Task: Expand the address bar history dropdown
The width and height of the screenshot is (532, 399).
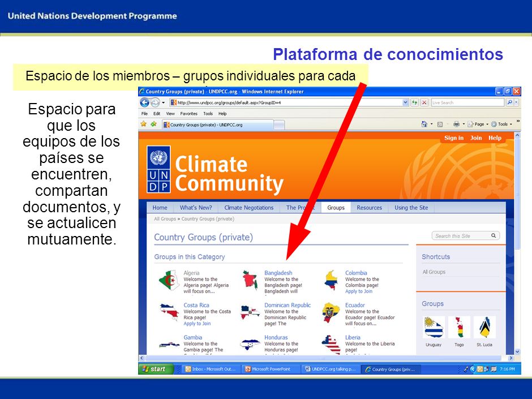Action: tap(405, 102)
